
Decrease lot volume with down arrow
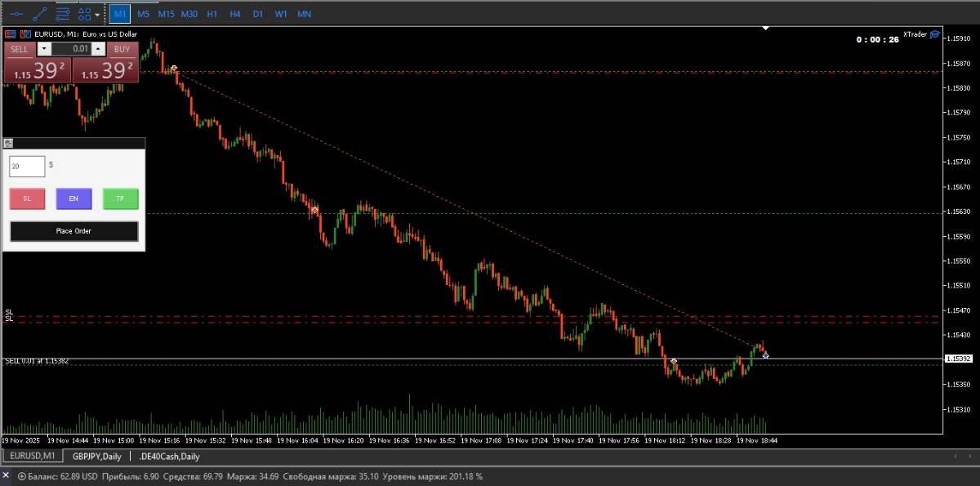(44, 49)
